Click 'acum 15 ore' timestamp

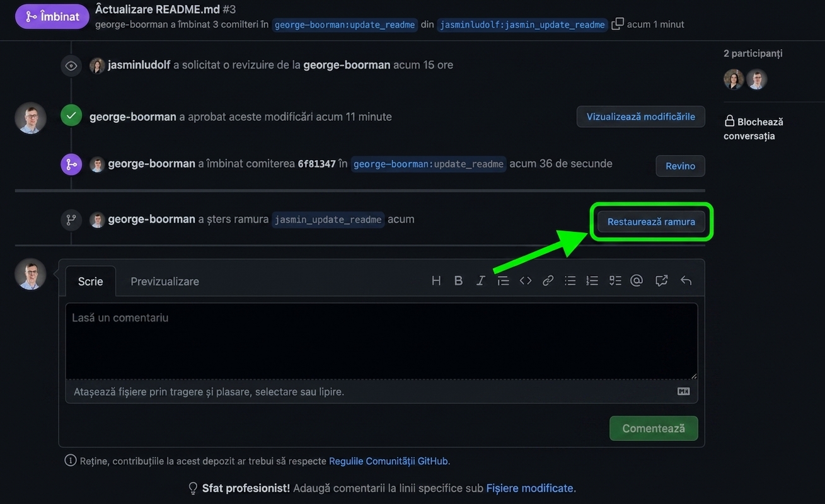tap(423, 65)
